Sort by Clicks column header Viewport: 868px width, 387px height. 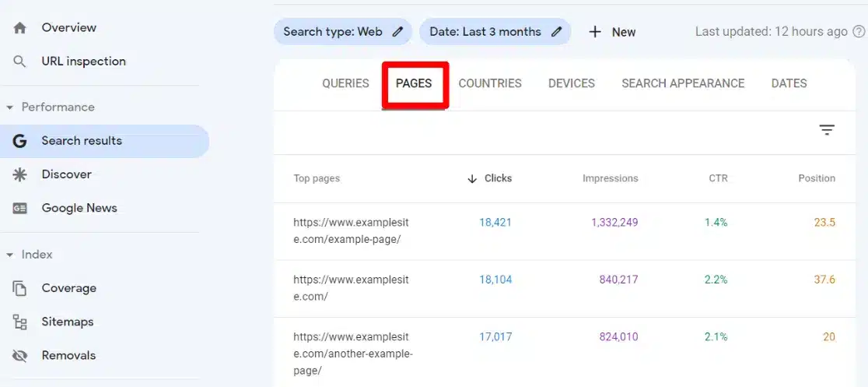coord(499,178)
